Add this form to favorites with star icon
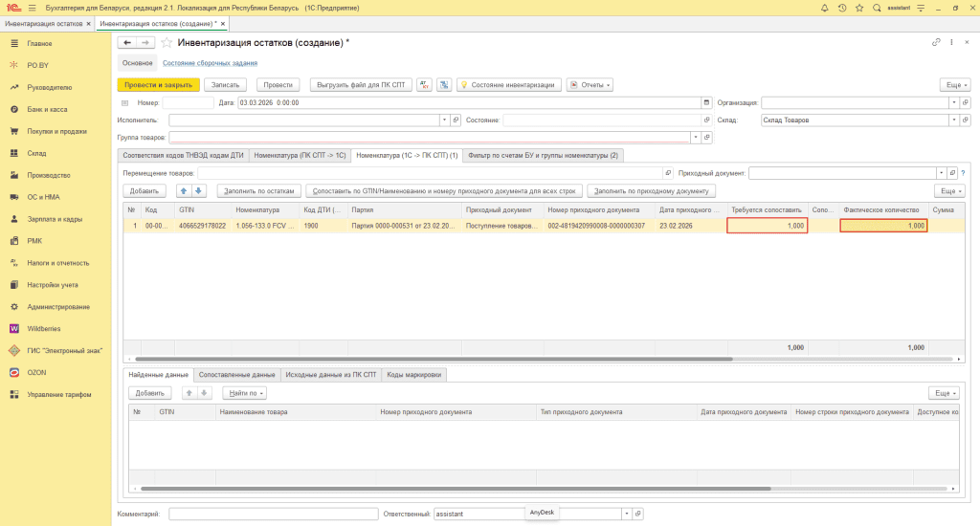This screenshot has height=526, width=980. pos(167,43)
